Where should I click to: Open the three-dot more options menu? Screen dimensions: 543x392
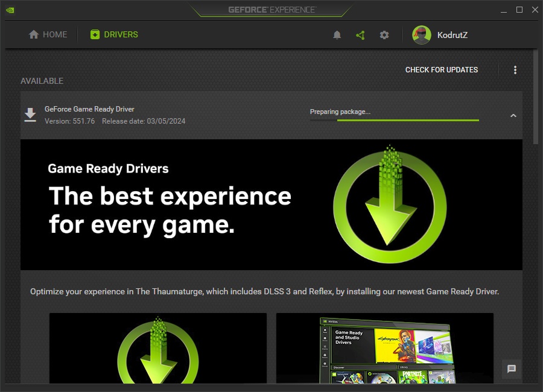pos(515,70)
